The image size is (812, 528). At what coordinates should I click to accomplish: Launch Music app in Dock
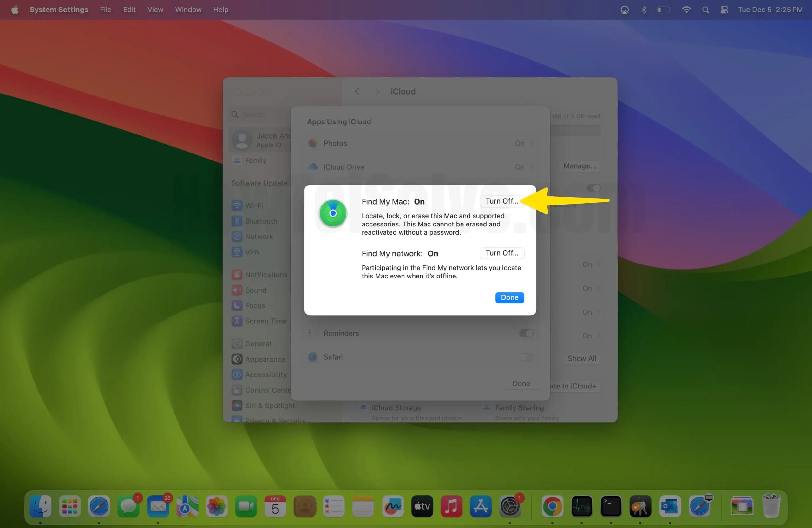coord(451,506)
